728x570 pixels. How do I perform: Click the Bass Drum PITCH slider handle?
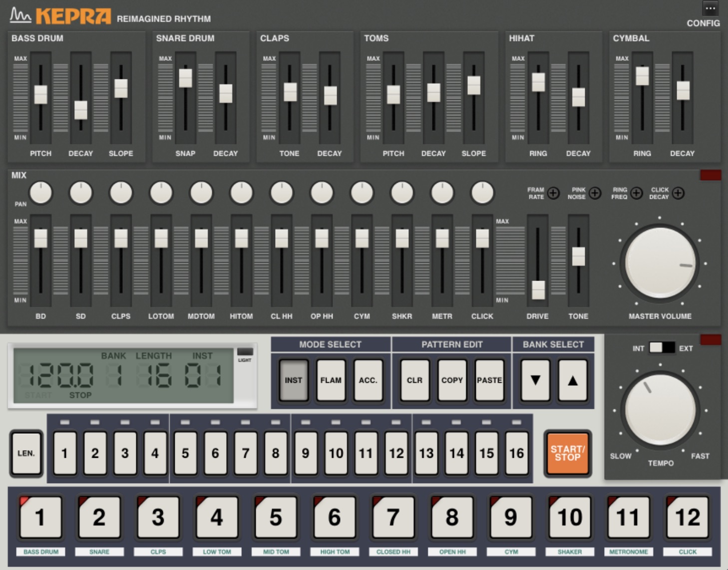pos(40,94)
